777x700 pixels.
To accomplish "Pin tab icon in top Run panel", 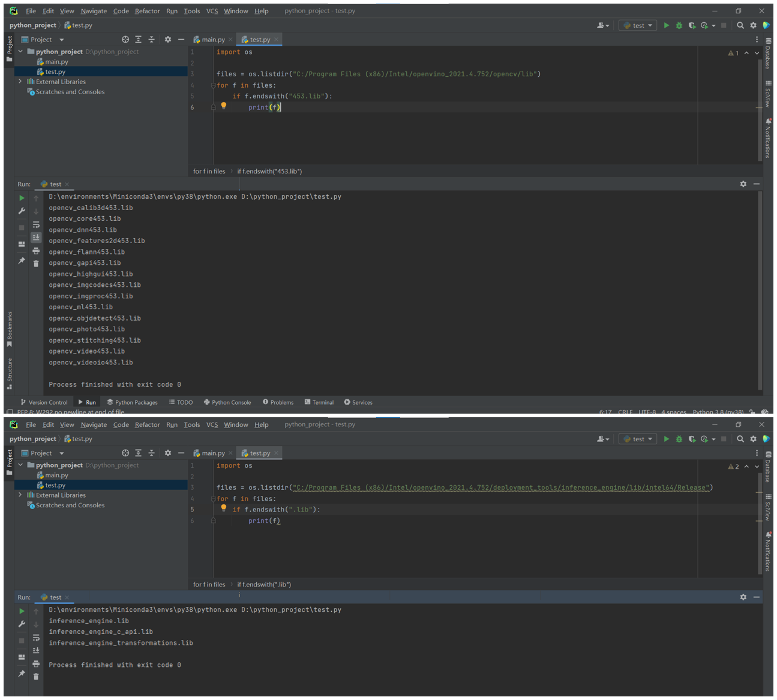I will [22, 261].
